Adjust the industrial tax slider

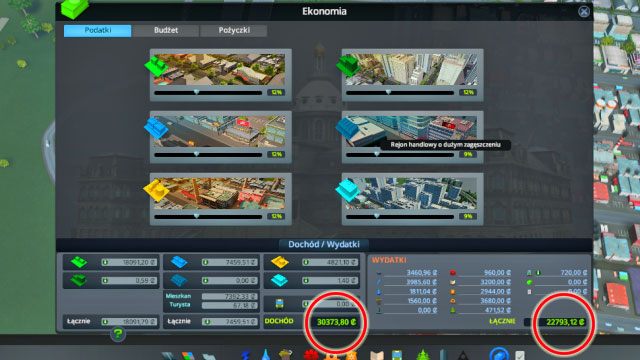coord(208,217)
